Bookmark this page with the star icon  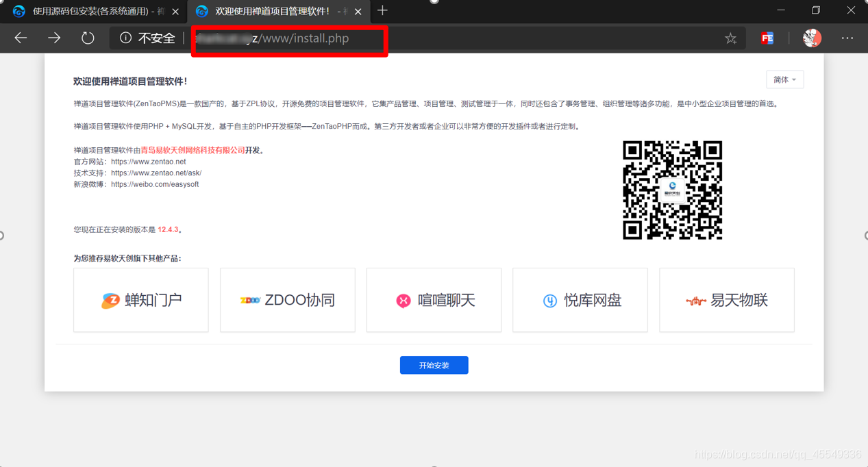(x=731, y=38)
